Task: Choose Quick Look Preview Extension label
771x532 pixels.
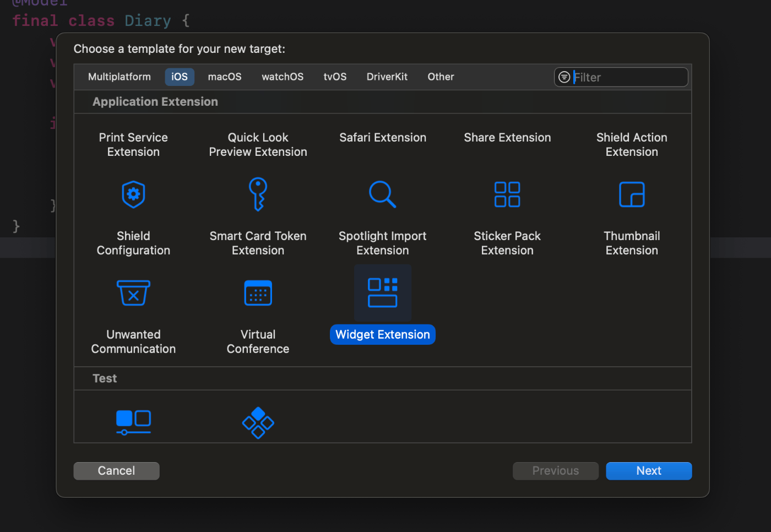Action: pyautogui.click(x=258, y=145)
